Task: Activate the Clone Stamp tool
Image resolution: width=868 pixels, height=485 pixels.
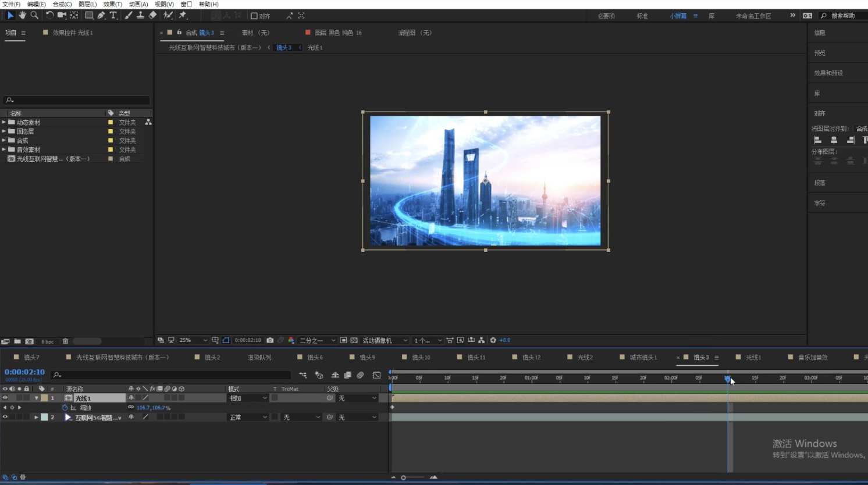Action: (x=140, y=16)
